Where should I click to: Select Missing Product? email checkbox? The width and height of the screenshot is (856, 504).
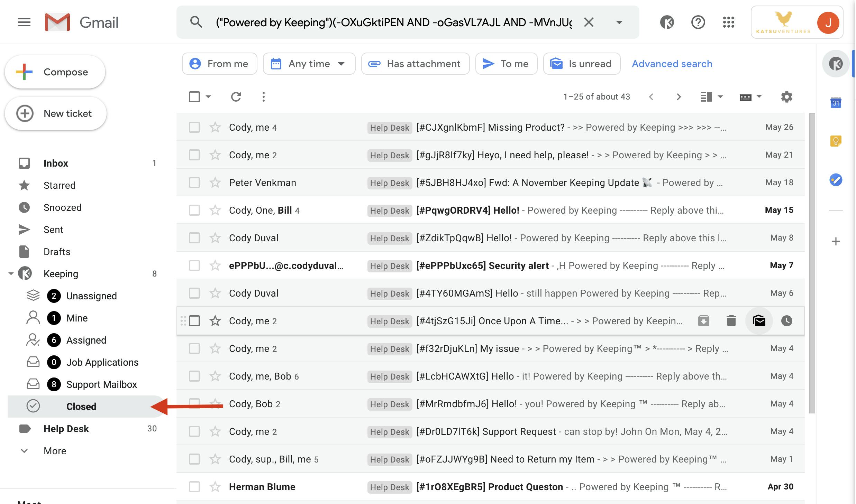(194, 127)
